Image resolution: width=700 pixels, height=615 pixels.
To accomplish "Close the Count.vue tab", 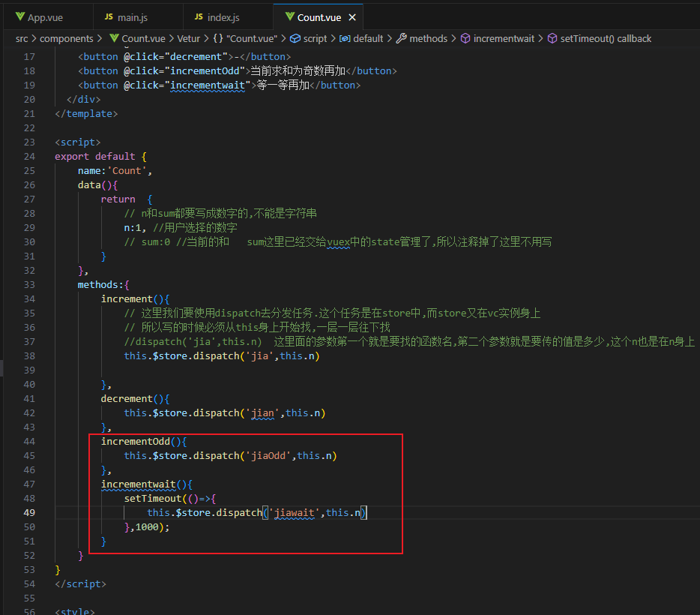I will [x=352, y=17].
